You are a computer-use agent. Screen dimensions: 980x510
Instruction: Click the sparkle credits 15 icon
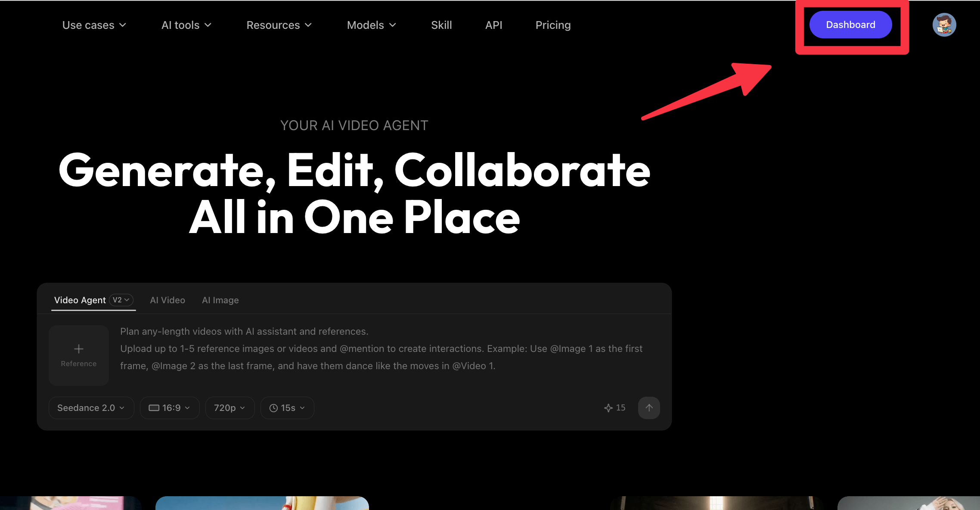pos(608,408)
